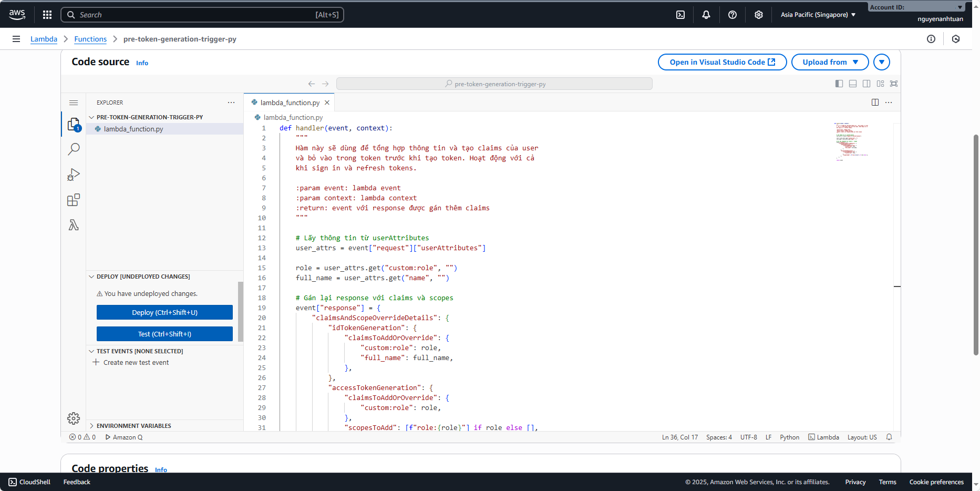Open the notifications bell in AWS header
The height and width of the screenshot is (491, 980).
[x=706, y=15]
